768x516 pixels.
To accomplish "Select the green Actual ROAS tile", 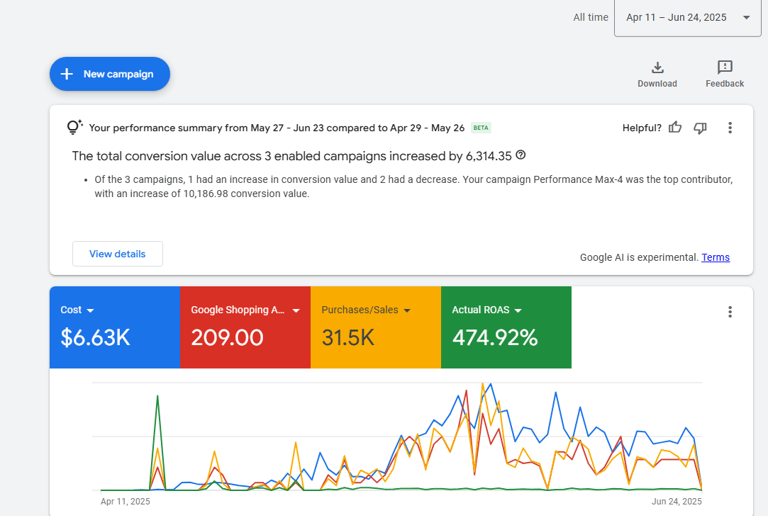I will (x=506, y=327).
